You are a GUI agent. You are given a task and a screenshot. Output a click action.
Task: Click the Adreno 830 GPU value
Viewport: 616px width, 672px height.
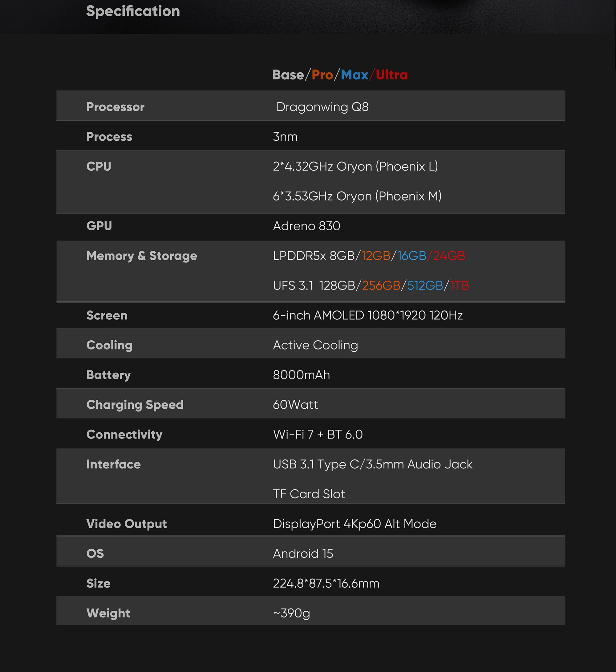(x=306, y=226)
